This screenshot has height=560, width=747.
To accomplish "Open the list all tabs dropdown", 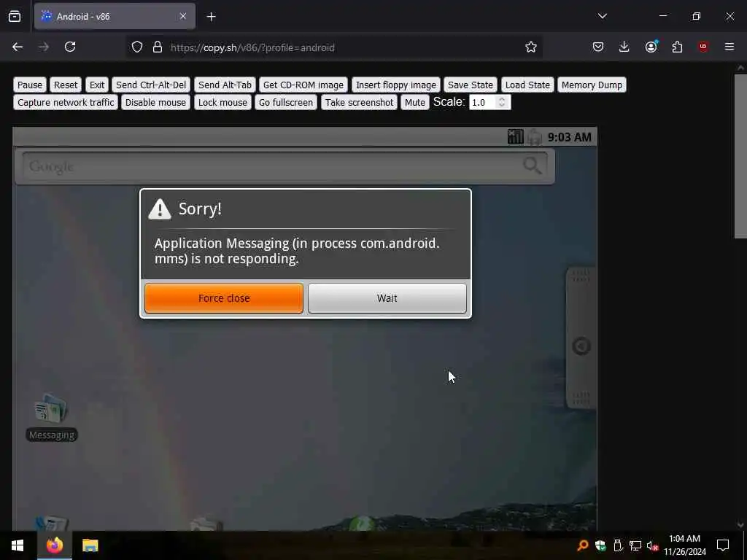I will point(602,16).
